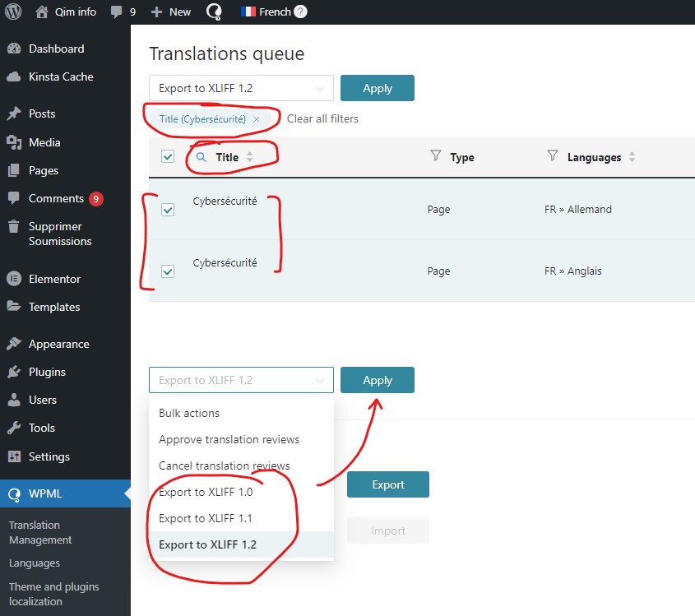Click Page type in Allemand row

pos(438,209)
